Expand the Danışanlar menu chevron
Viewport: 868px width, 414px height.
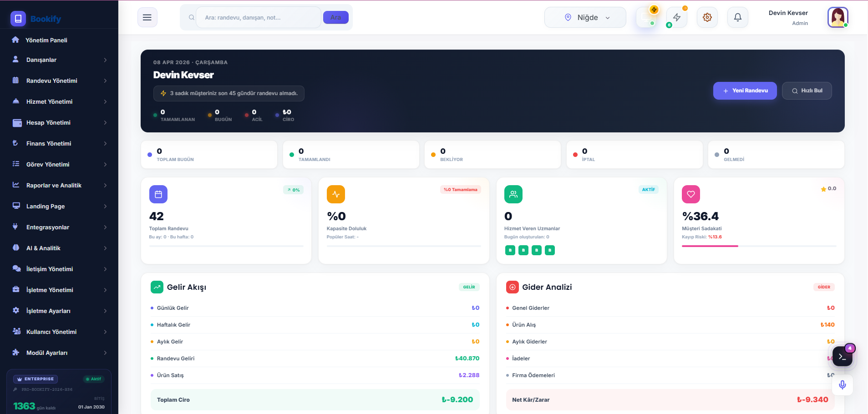[105, 60]
